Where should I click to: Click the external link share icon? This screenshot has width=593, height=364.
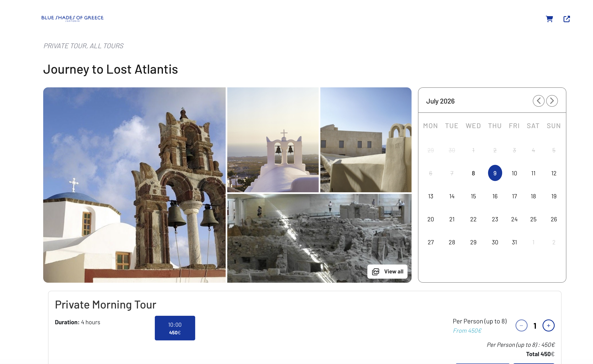pyautogui.click(x=567, y=19)
